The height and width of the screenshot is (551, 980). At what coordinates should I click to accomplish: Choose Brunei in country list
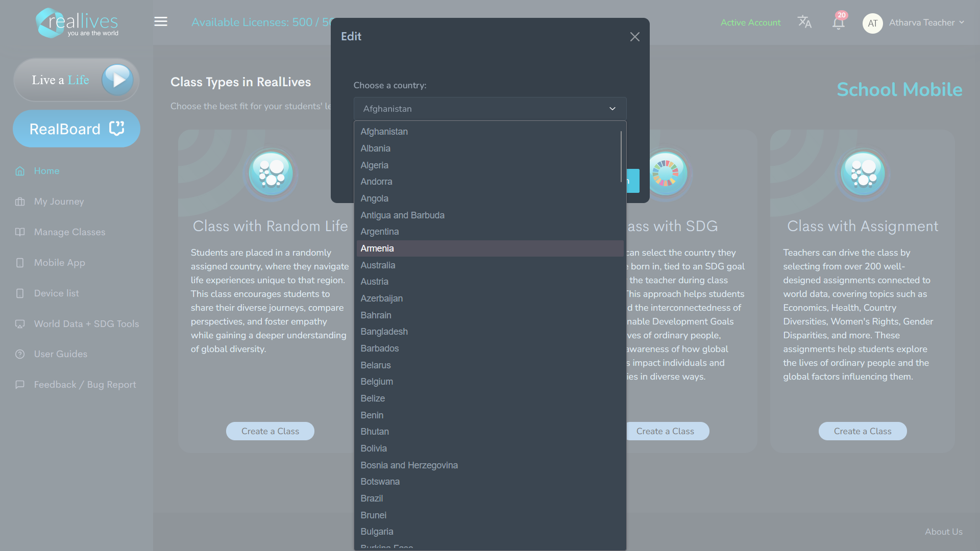pyautogui.click(x=490, y=515)
